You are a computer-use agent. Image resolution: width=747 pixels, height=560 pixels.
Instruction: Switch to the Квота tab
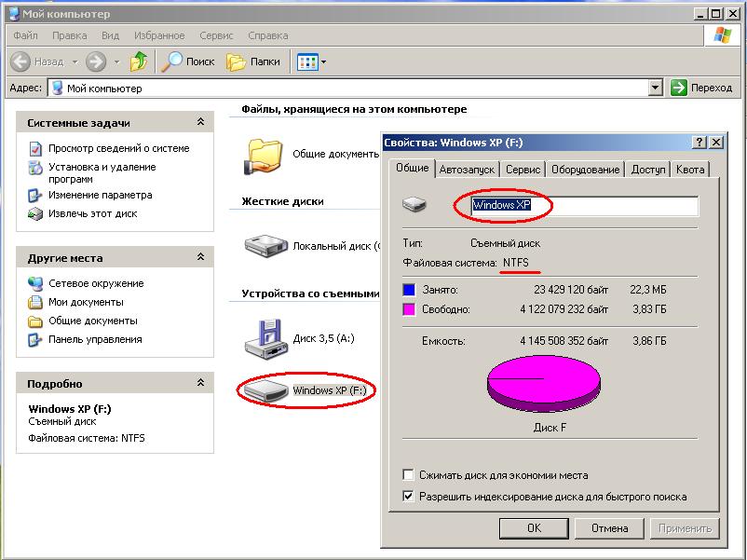click(x=690, y=170)
